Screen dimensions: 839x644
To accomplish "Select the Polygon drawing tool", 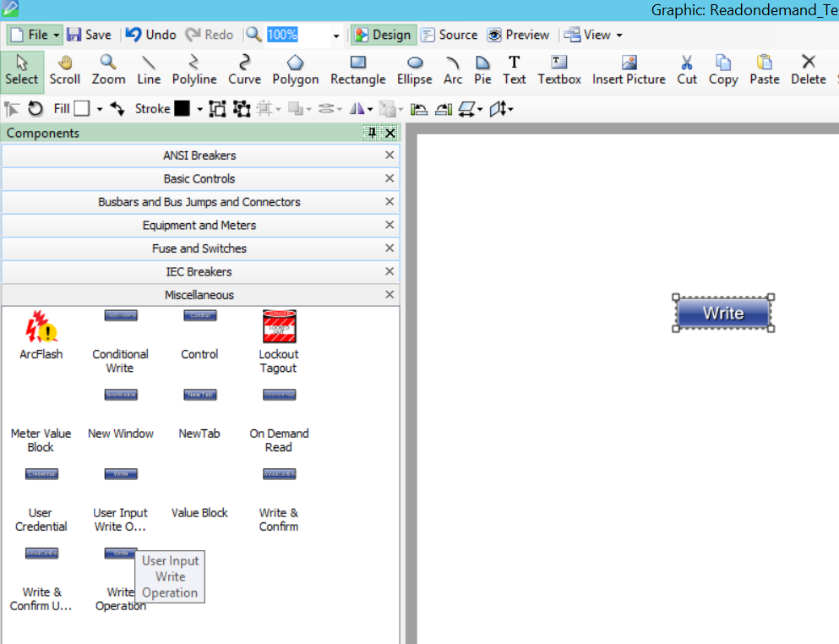I will [x=295, y=69].
